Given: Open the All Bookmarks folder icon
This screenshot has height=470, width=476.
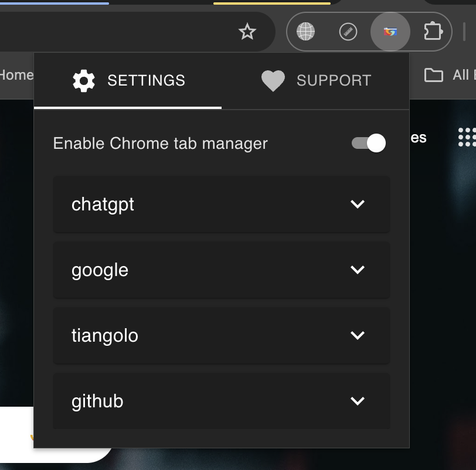Looking at the screenshot, I should tap(433, 75).
